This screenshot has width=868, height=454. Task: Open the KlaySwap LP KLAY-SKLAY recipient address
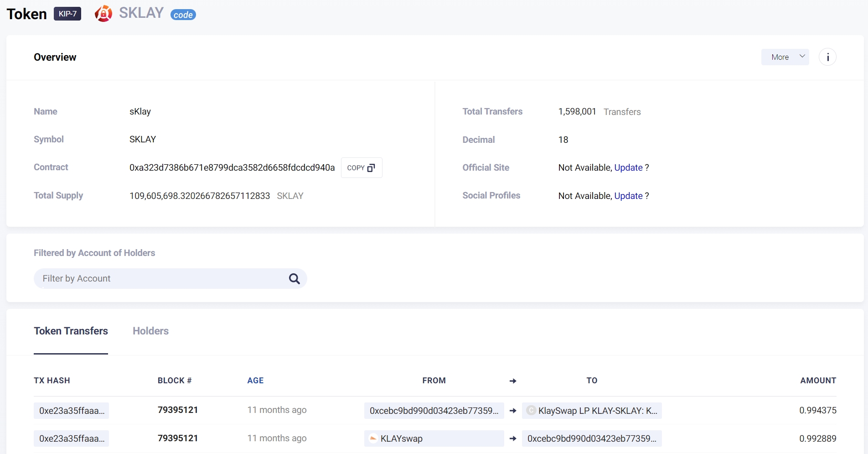coord(597,411)
